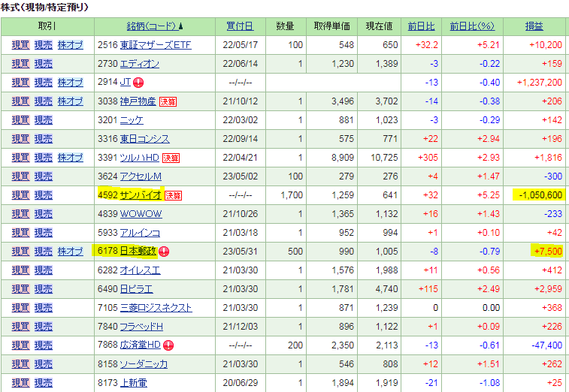Open サンバイオ stock page
This screenshot has height=392, width=569.
pos(141,195)
